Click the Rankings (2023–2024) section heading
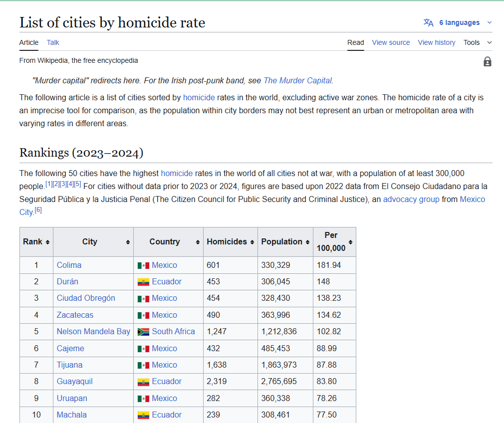 pos(81,153)
